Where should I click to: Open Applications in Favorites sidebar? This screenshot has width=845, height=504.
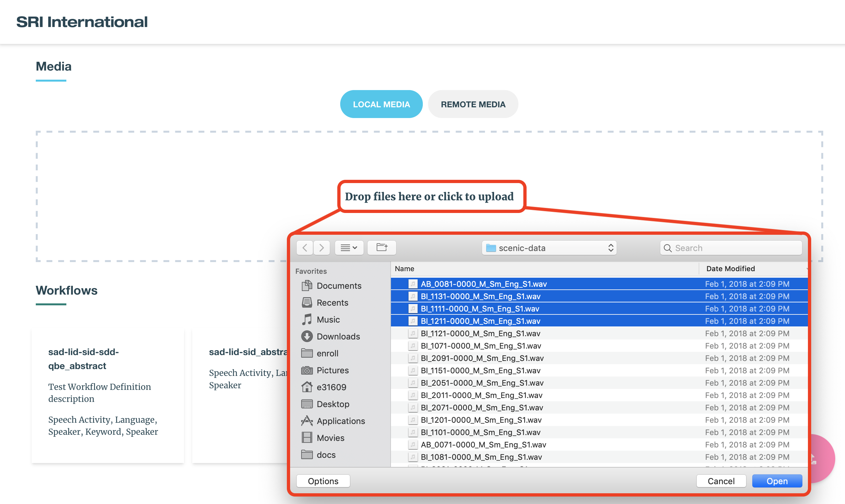point(341,421)
